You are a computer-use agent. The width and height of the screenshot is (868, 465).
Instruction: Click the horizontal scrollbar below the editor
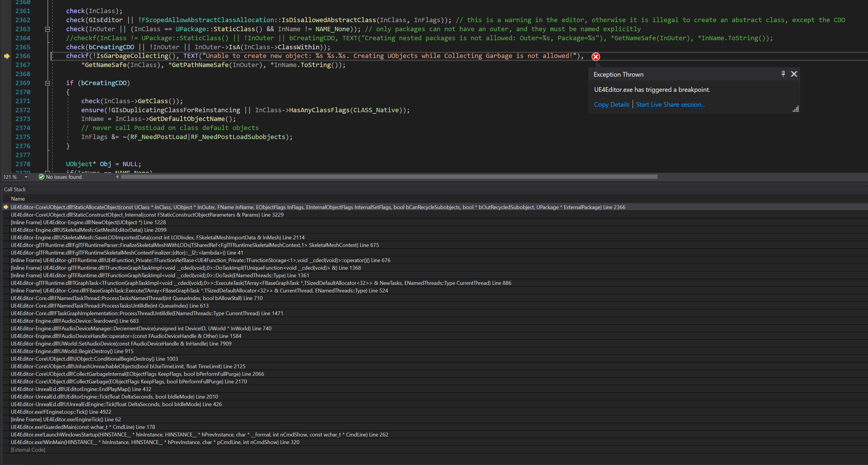387,177
